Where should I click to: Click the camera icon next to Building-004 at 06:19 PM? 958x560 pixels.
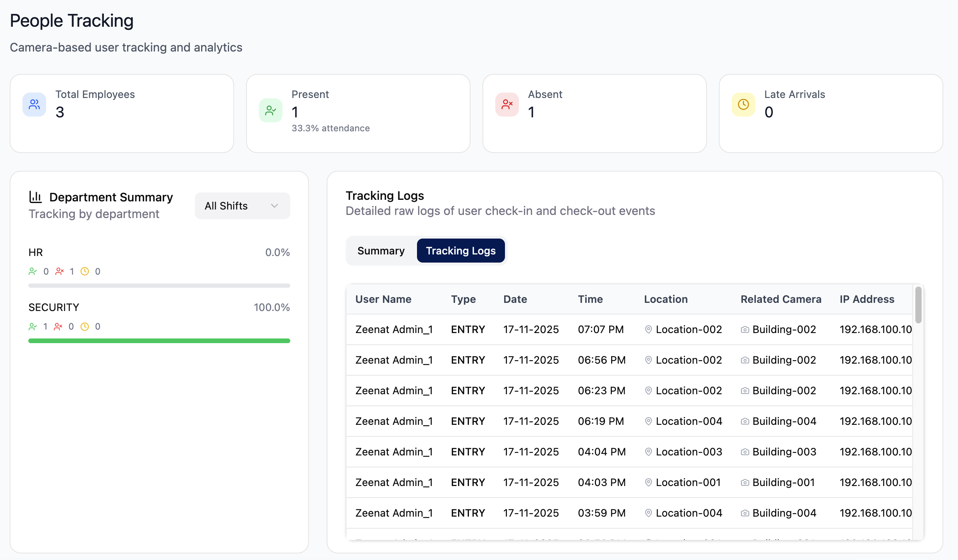[x=744, y=421]
